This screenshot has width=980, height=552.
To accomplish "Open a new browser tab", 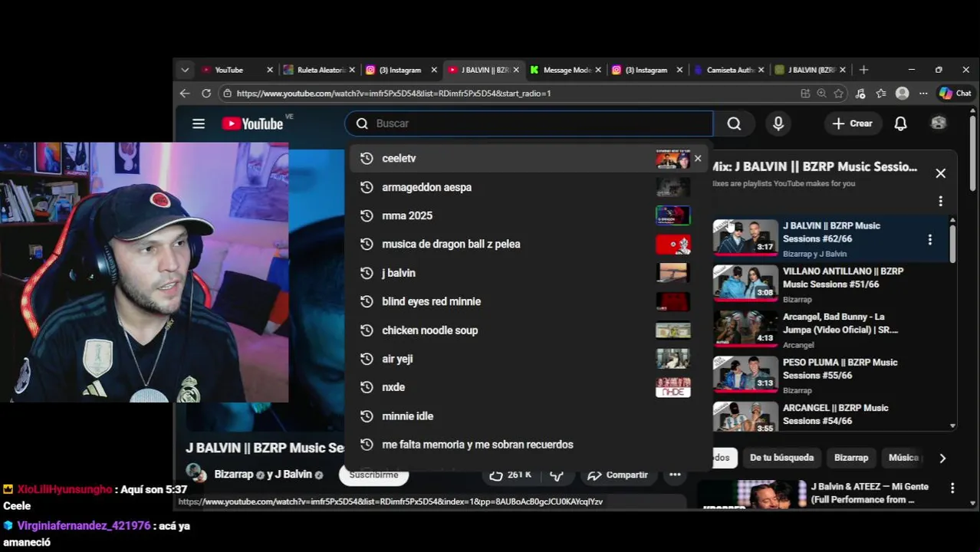I will pyautogui.click(x=863, y=70).
